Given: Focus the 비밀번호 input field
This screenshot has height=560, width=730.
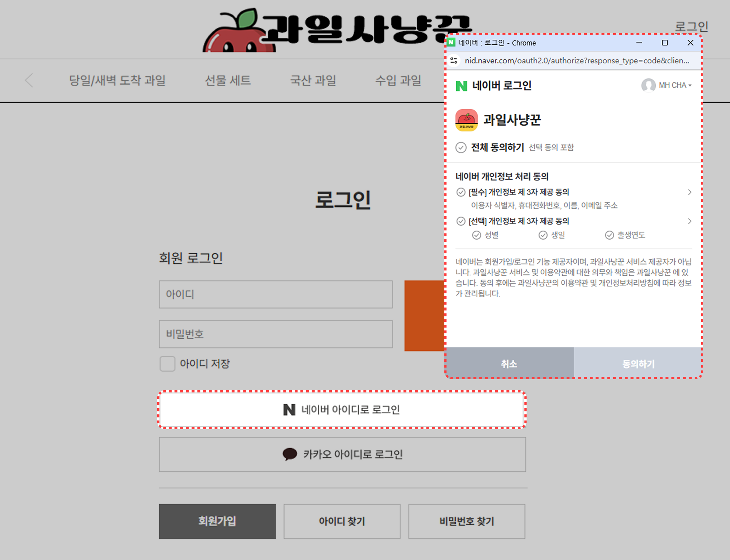Looking at the screenshot, I should click(276, 334).
